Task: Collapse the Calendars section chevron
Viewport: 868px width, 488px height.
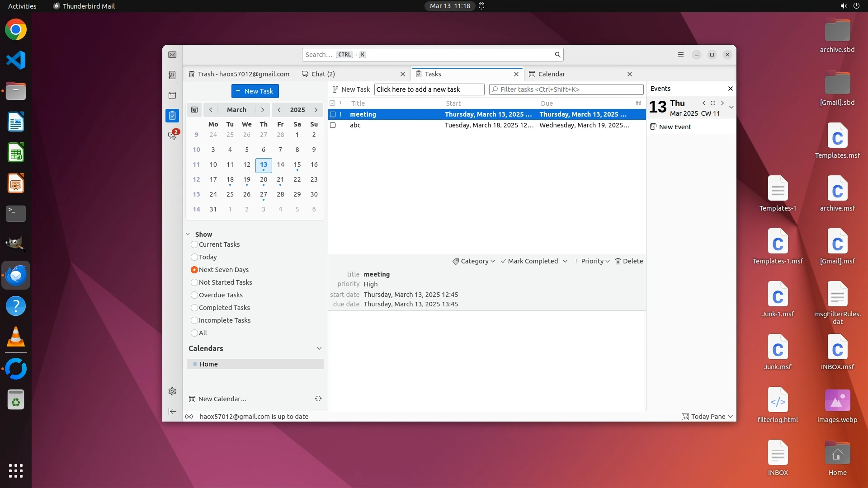Action: [x=319, y=348]
